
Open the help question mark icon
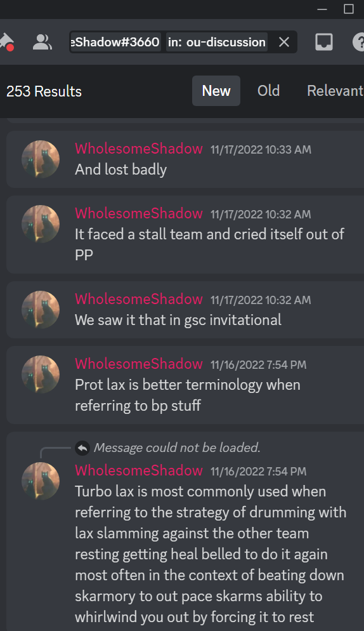tap(359, 42)
